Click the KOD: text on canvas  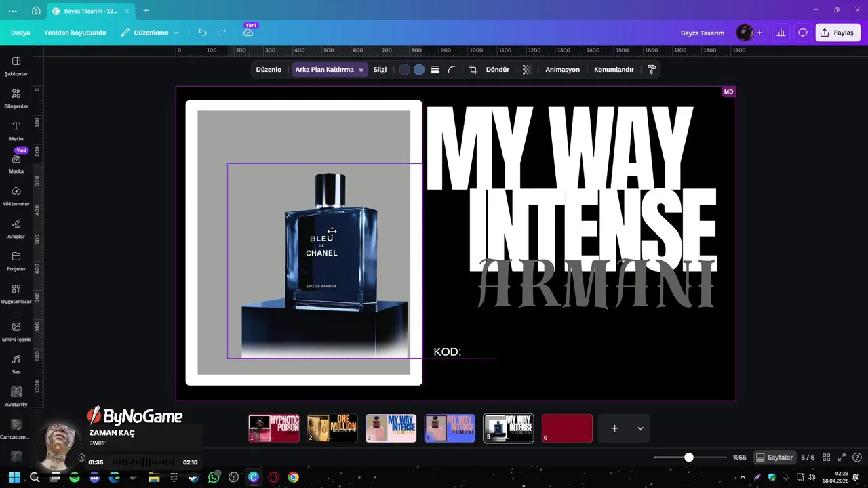click(x=448, y=352)
